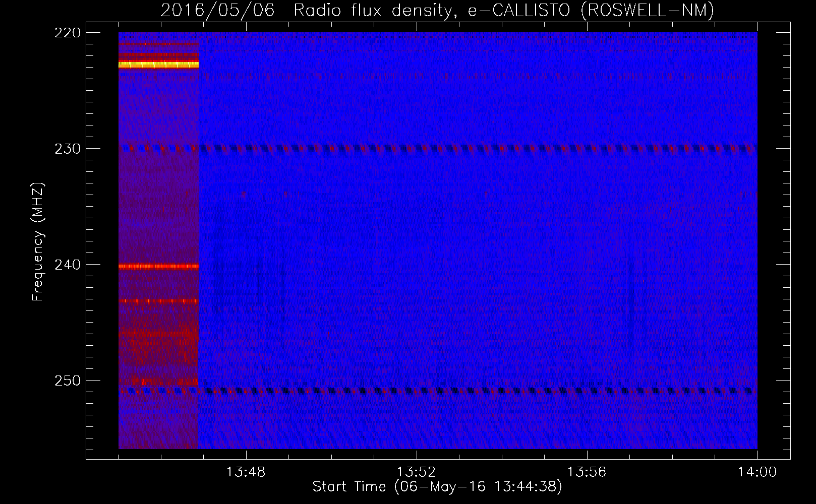The width and height of the screenshot is (816, 504).
Task: Click the red emission band at 240 MHz
Action: point(158,267)
